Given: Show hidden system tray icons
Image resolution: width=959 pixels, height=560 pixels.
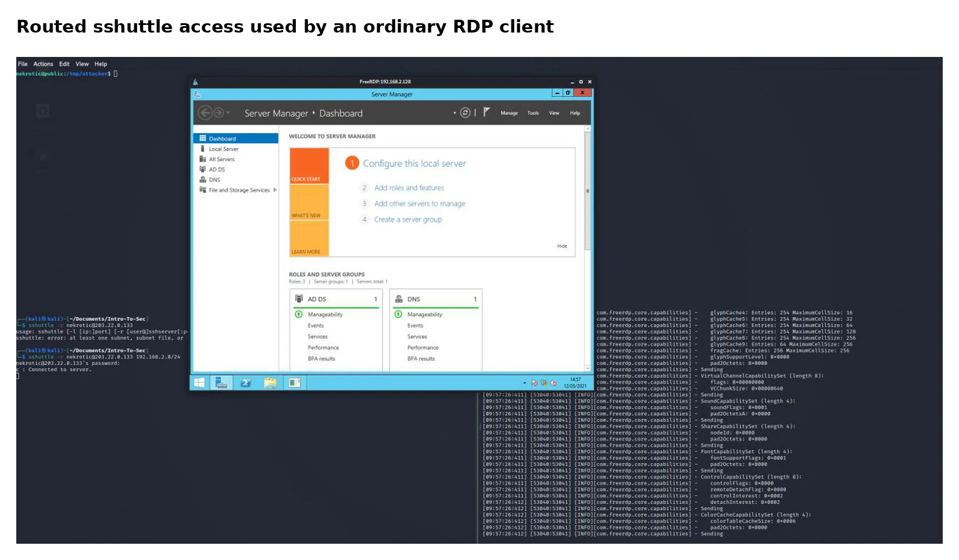Looking at the screenshot, I should (x=524, y=383).
